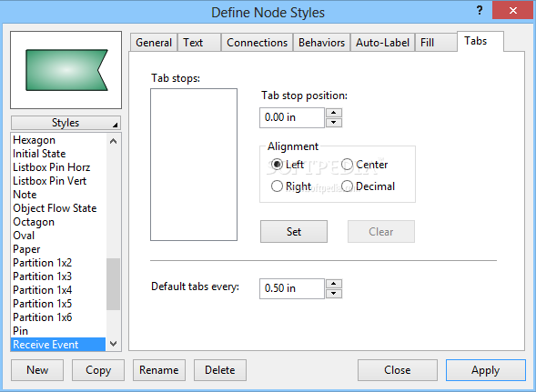Increase tab stop position value

[x=334, y=113]
